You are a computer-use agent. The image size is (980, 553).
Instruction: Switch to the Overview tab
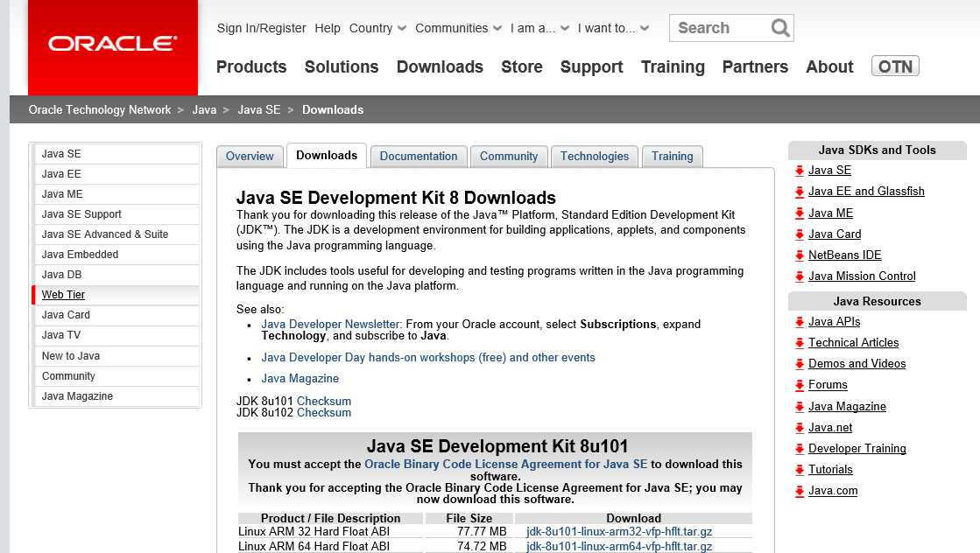coord(250,156)
